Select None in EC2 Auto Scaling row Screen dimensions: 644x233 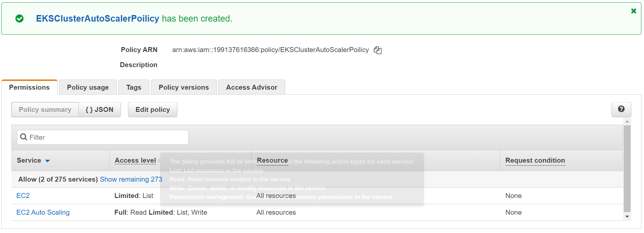[x=513, y=212]
